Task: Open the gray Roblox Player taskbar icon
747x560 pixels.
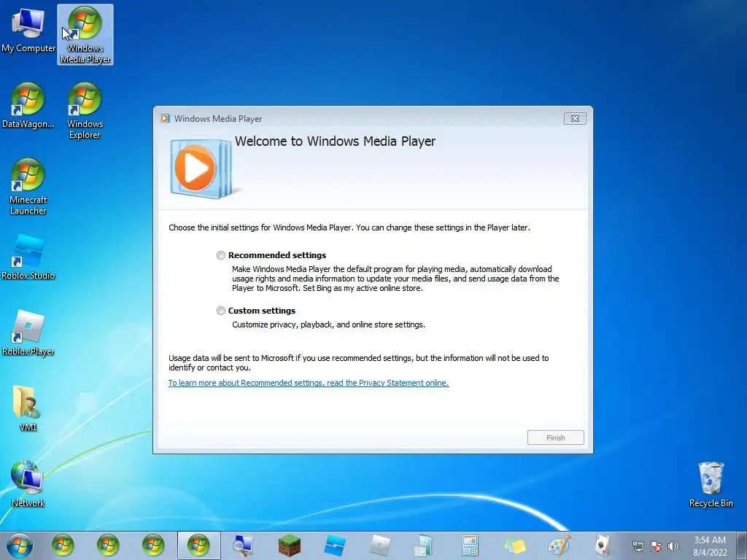Action: tap(379, 545)
